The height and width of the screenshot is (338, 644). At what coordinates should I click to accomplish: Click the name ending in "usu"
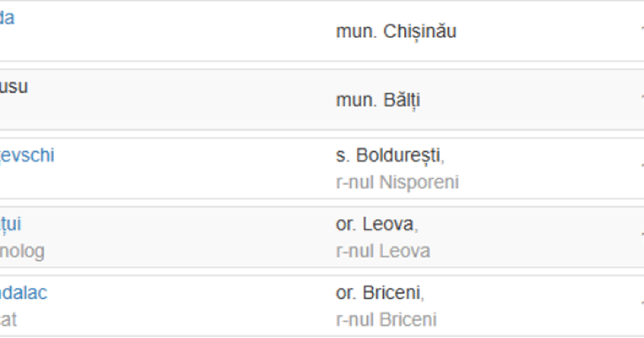pos(14,86)
